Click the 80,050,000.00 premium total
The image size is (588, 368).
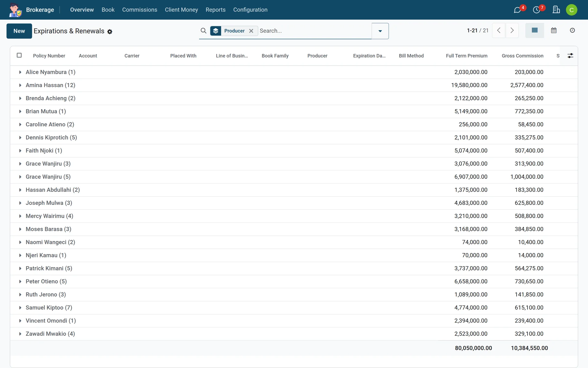point(473,348)
